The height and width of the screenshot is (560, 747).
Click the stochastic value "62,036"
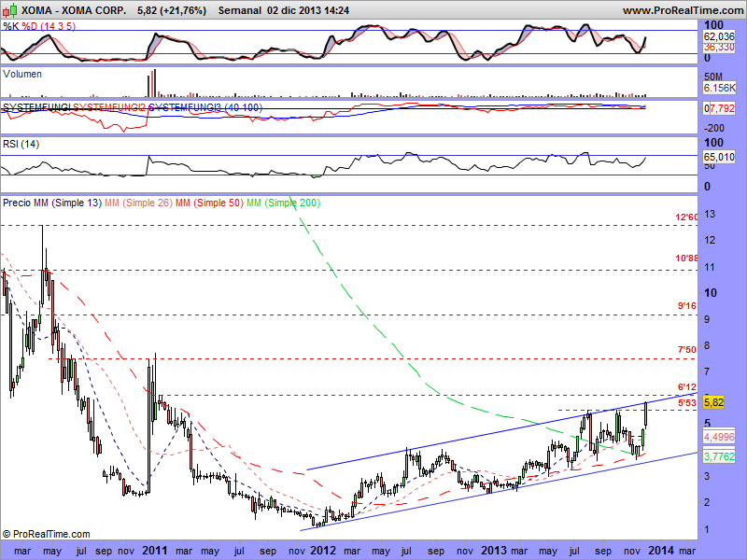click(x=719, y=36)
